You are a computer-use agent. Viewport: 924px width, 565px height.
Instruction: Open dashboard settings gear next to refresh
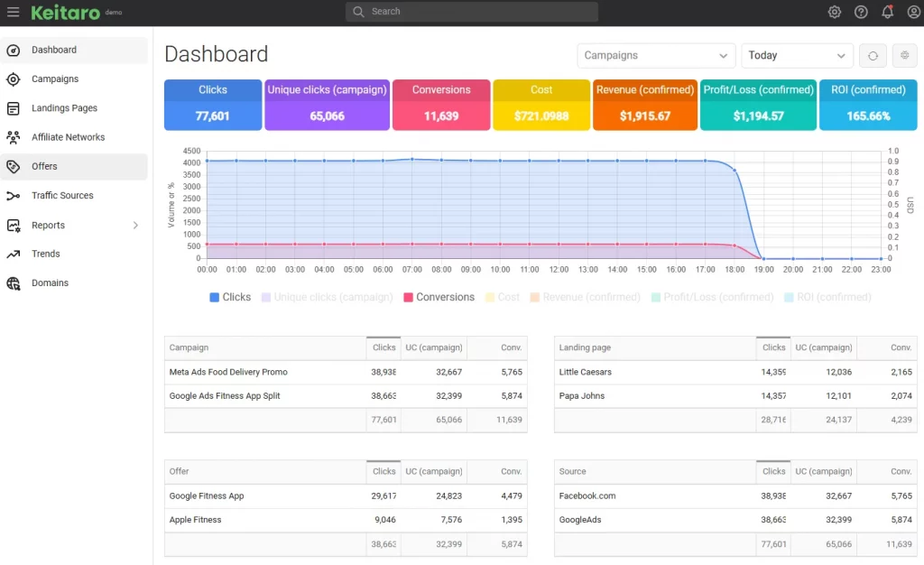coord(904,56)
